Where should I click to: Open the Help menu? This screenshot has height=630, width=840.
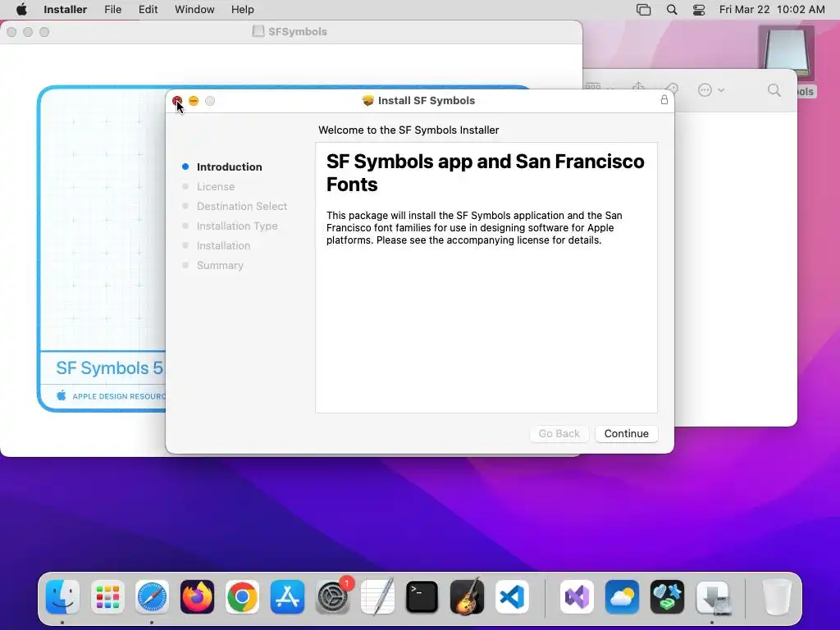(242, 10)
